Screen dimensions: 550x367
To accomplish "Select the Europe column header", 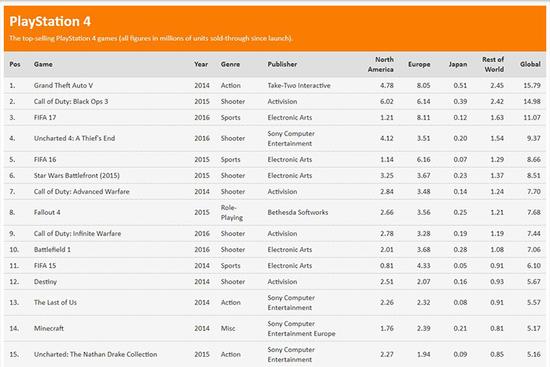I will pyautogui.click(x=419, y=64).
